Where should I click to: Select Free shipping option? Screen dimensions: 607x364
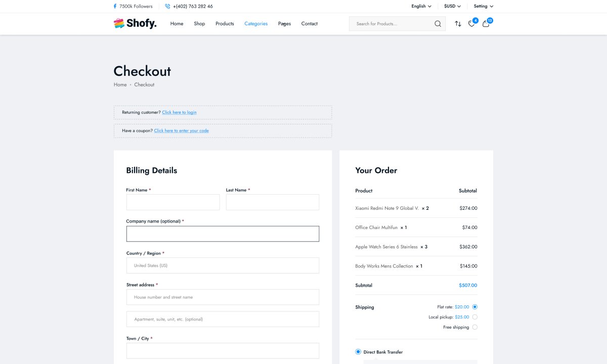[474, 327]
